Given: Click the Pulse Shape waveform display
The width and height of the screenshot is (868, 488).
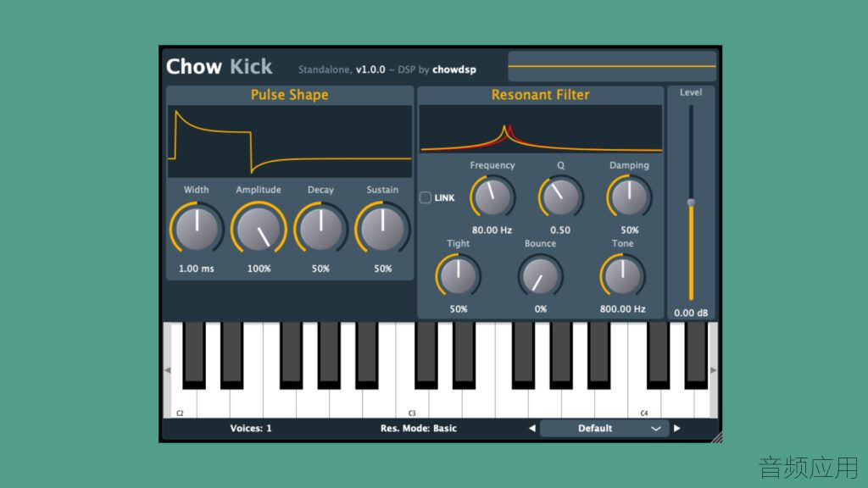Looking at the screenshot, I should click(x=290, y=141).
